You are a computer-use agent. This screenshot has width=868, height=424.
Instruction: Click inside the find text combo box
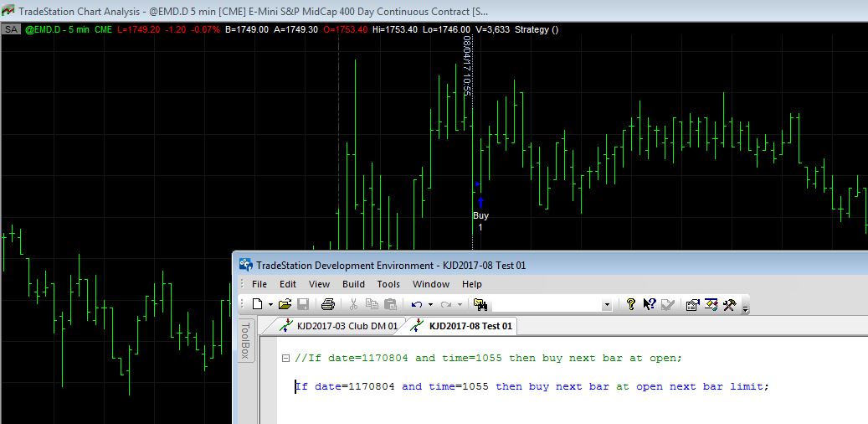[x=546, y=304]
